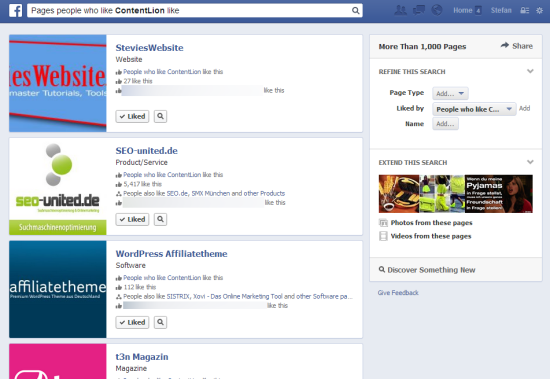Image resolution: width=550 pixels, height=379 pixels.
Task: Click the Facebook logo icon
Action: click(15, 11)
